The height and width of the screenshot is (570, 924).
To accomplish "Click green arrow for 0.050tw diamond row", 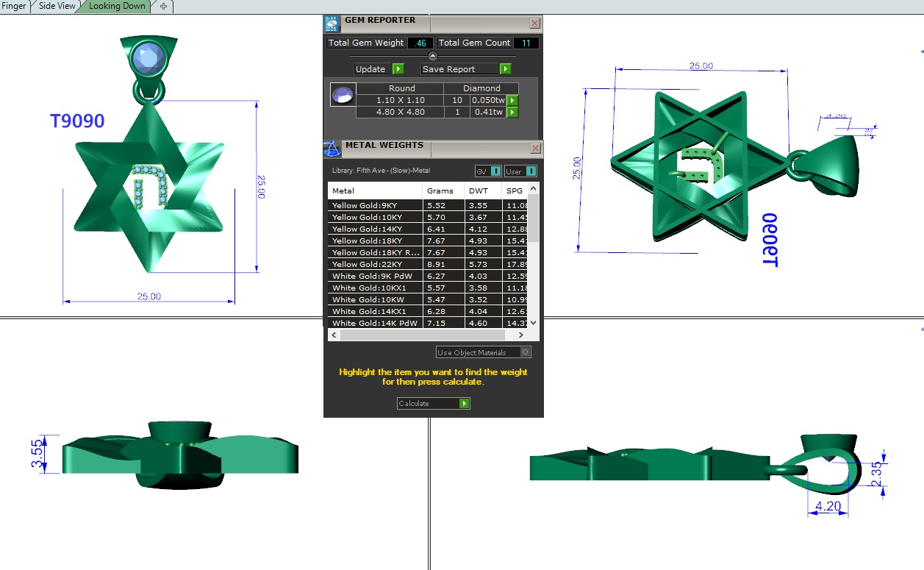I will 512,101.
